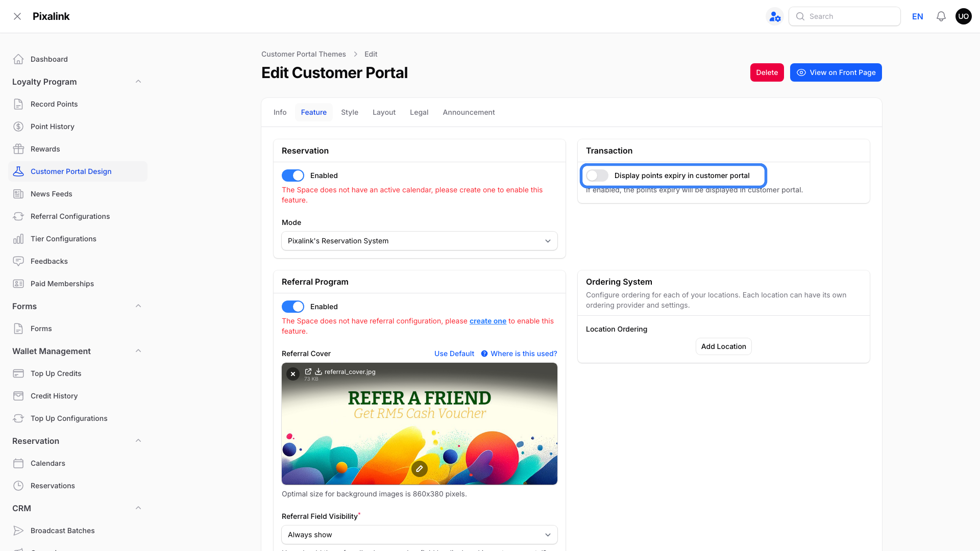Open Rewards via the gift icon
Image resolution: width=980 pixels, height=551 pixels.
(18, 149)
